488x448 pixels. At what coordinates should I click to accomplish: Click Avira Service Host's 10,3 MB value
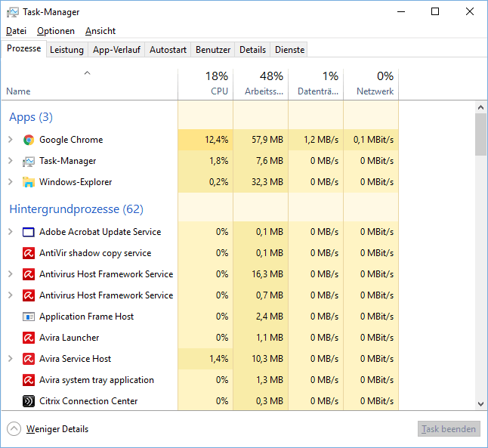point(267,359)
